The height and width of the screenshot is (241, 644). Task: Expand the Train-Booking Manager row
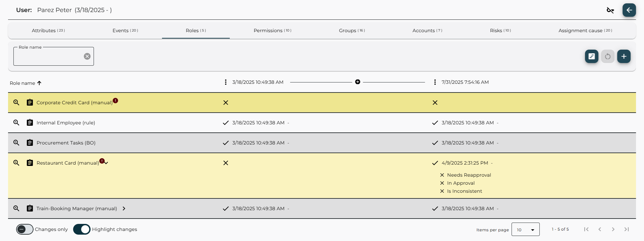click(x=124, y=208)
